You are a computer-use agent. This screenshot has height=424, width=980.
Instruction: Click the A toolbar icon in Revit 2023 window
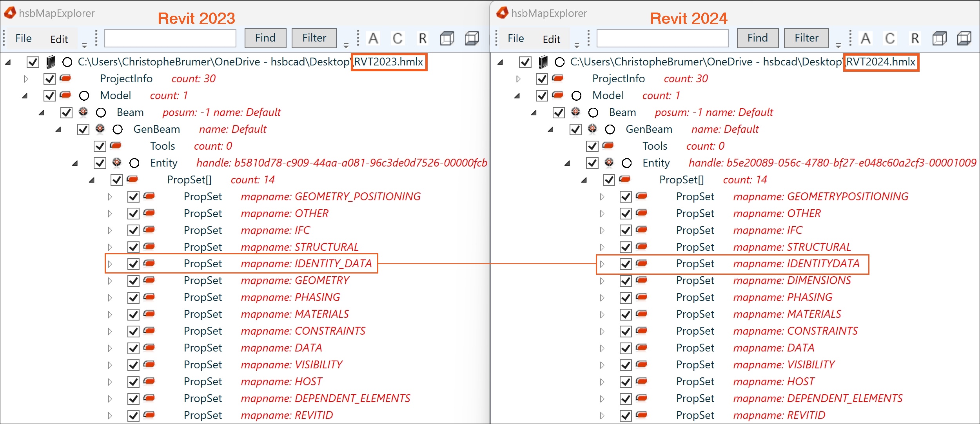pyautogui.click(x=373, y=38)
